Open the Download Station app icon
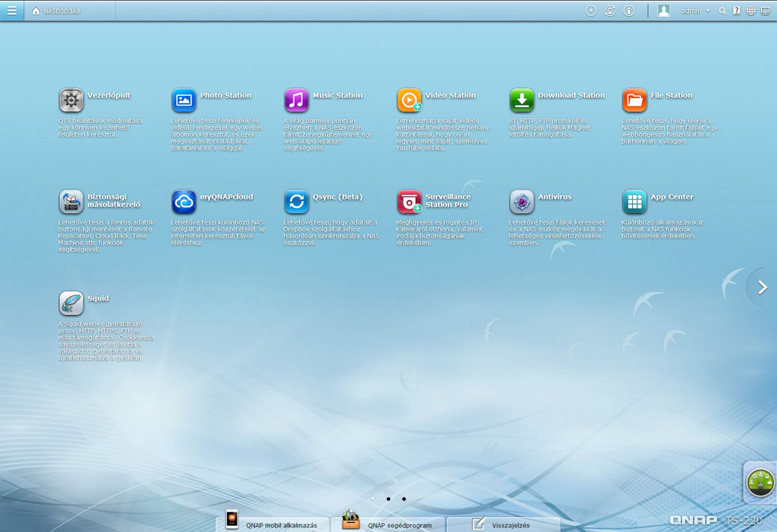 tap(522, 100)
